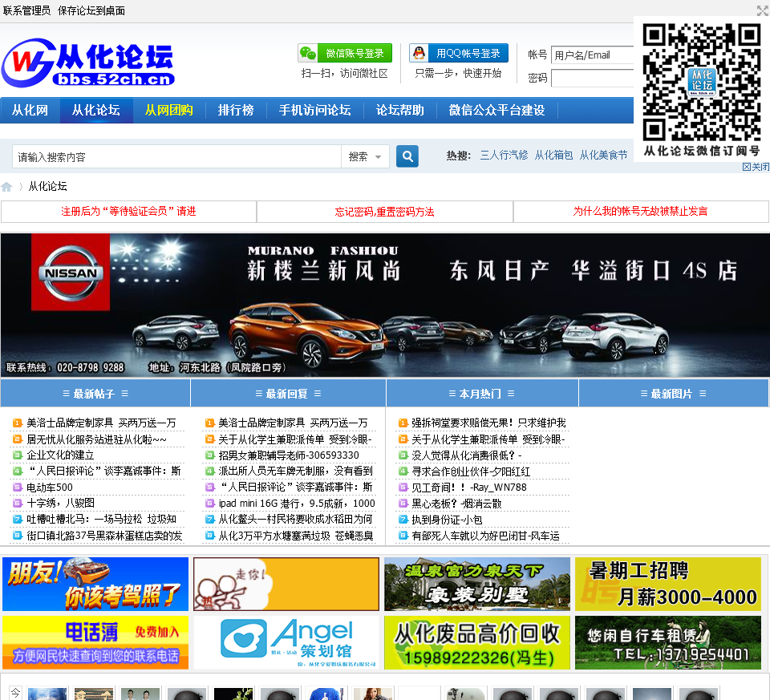
Task: Open the 从网团购 nav item
Action: pos(169,110)
